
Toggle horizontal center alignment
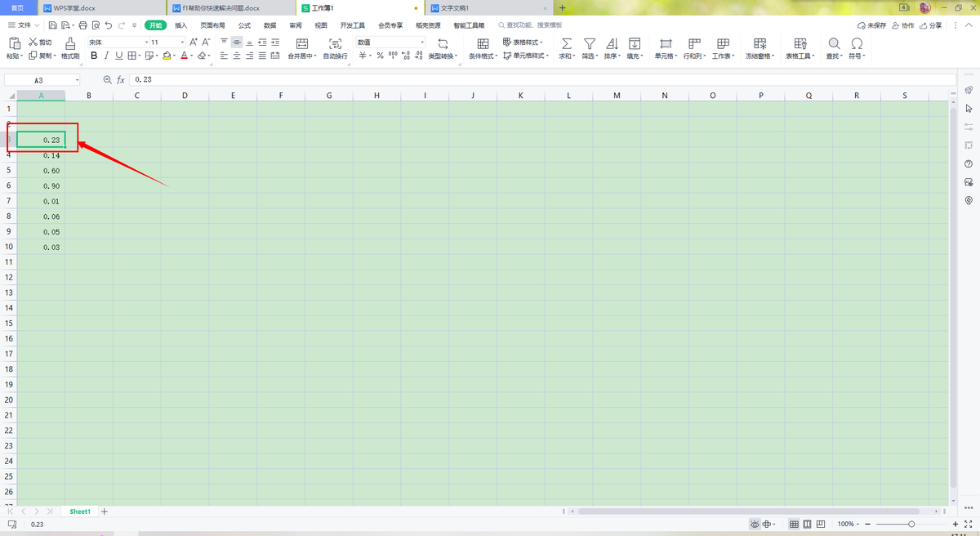pyautogui.click(x=237, y=56)
